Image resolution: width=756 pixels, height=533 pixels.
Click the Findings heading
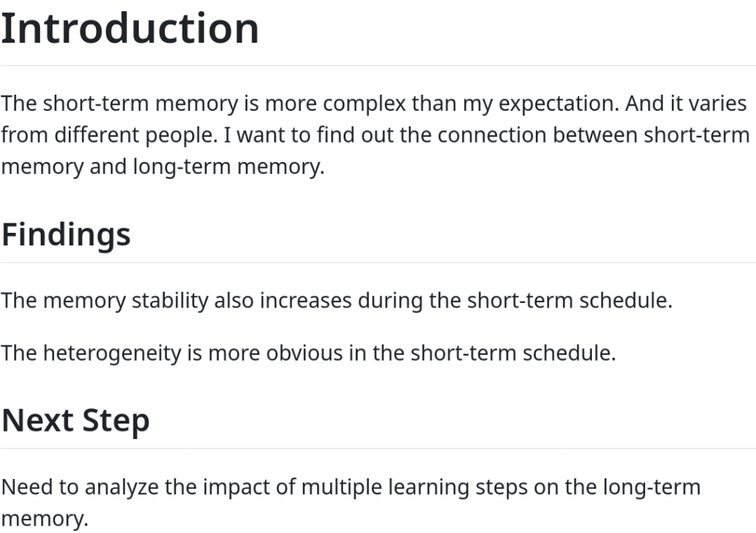point(66,234)
